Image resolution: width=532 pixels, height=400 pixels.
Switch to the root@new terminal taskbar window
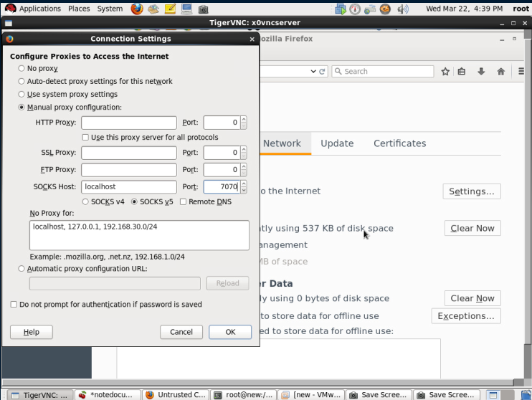tap(243, 395)
